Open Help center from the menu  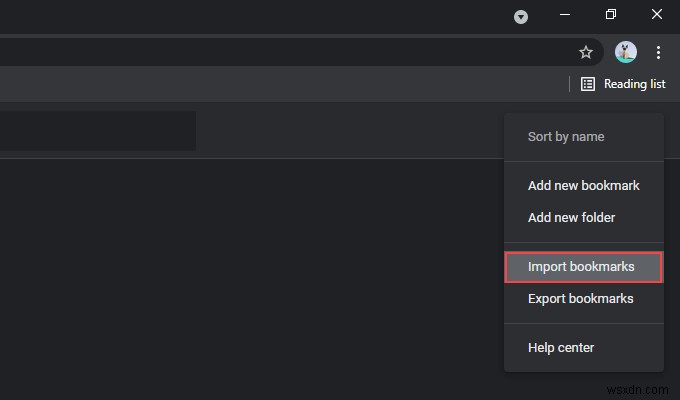pos(561,348)
